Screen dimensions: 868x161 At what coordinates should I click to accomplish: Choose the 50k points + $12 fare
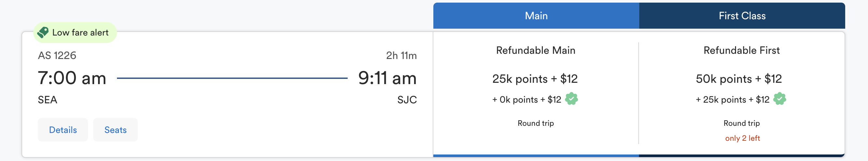739,79
